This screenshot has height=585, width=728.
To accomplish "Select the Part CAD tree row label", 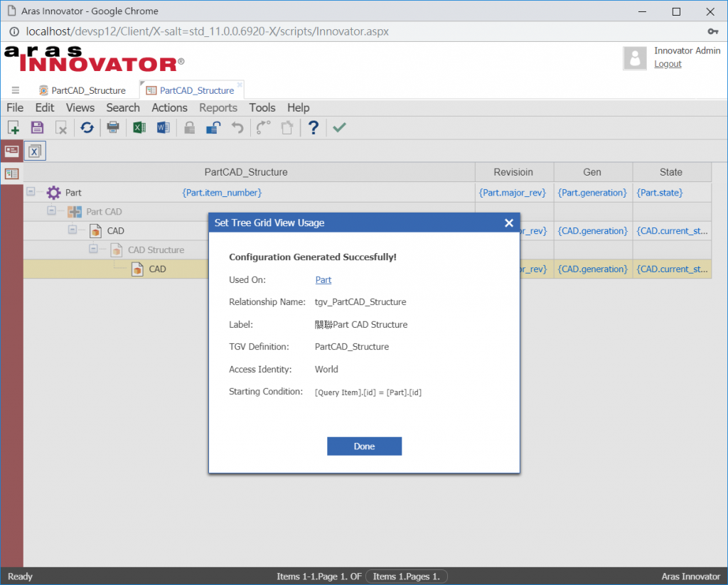I will (104, 212).
